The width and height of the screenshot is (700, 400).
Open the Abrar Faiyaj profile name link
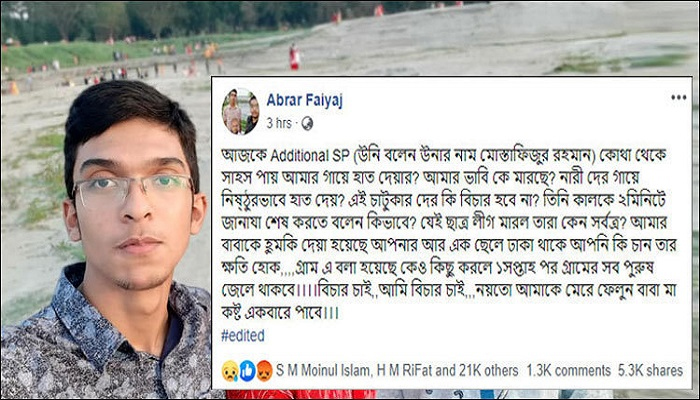point(304,100)
